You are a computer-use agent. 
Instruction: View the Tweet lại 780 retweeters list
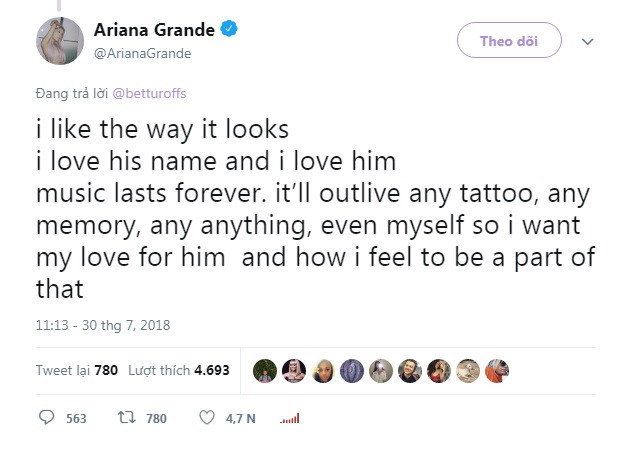click(77, 370)
